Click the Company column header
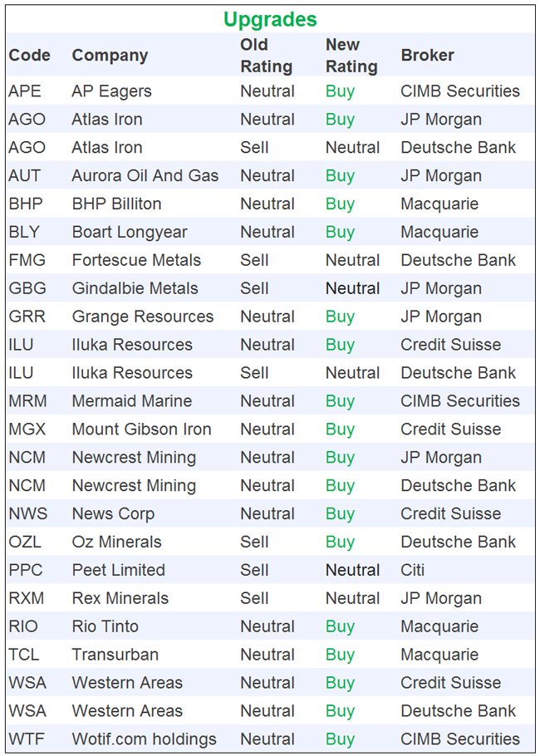 pos(110,56)
